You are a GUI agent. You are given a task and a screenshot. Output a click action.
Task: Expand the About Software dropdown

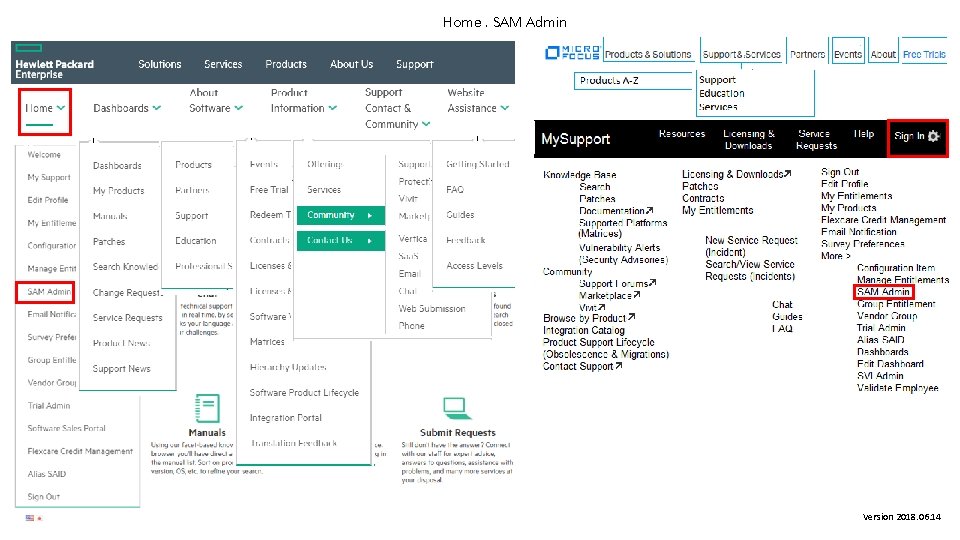click(216, 100)
